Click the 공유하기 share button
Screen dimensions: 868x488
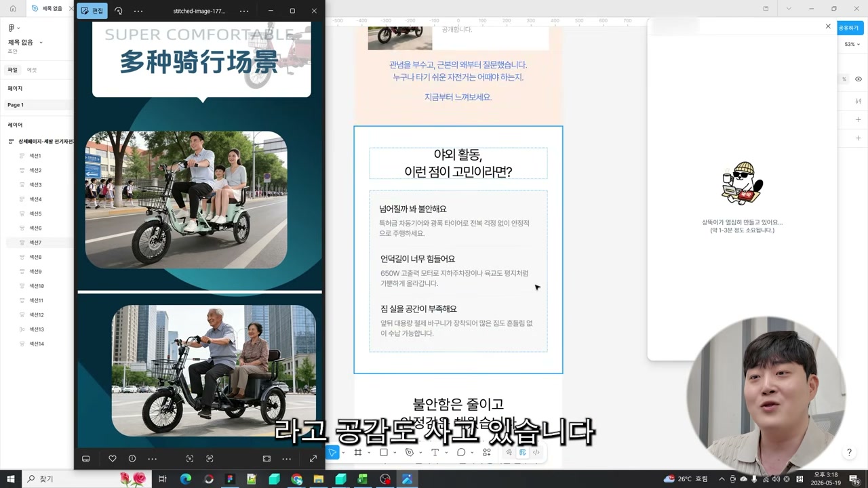[849, 28]
